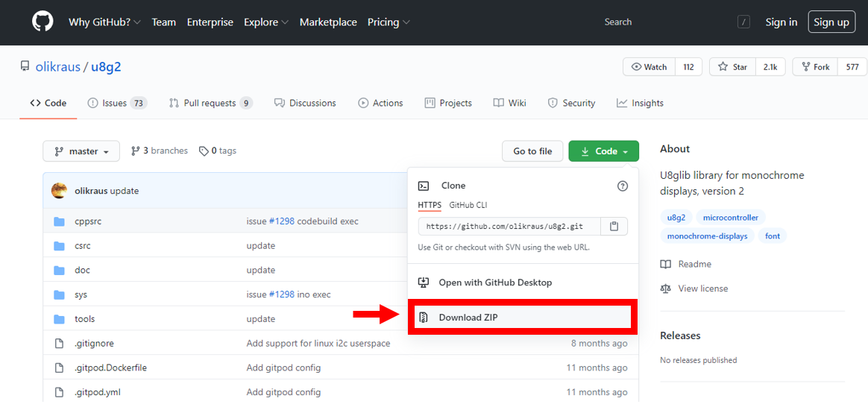
Task: Click Download ZIP option
Action: (468, 318)
